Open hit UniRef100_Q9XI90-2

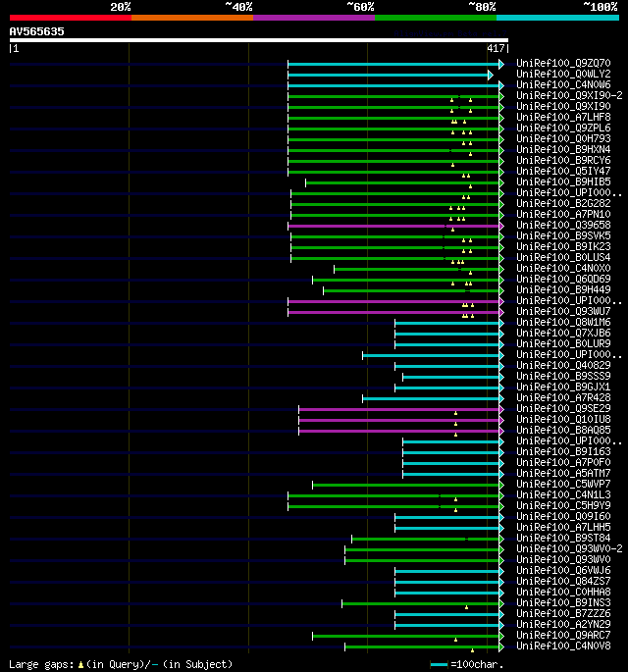coord(569,95)
